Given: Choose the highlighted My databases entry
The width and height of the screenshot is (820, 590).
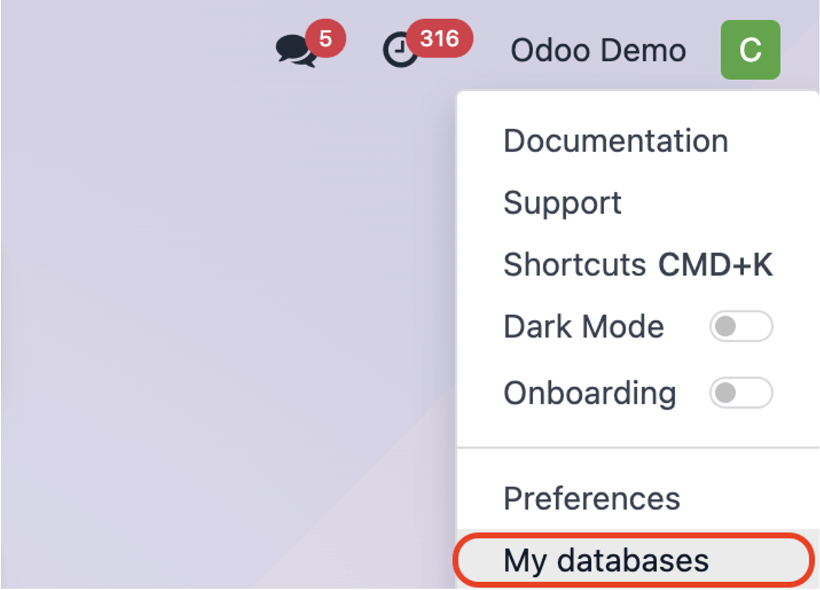Looking at the screenshot, I should (x=634, y=560).
